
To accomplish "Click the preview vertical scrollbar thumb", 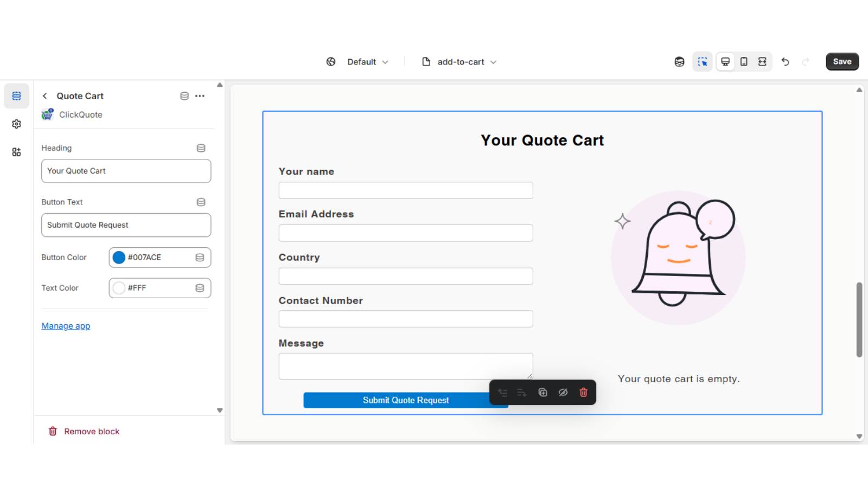I will pyautogui.click(x=859, y=319).
